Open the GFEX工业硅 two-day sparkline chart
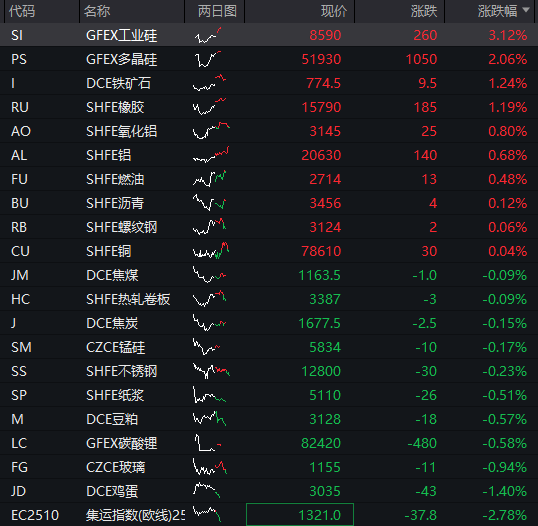The image size is (538, 526). [208, 35]
